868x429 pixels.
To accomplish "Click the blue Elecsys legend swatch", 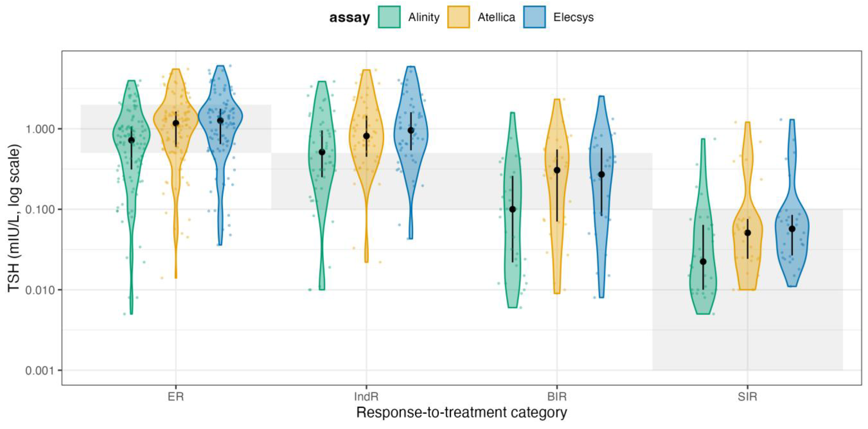I will coord(534,17).
